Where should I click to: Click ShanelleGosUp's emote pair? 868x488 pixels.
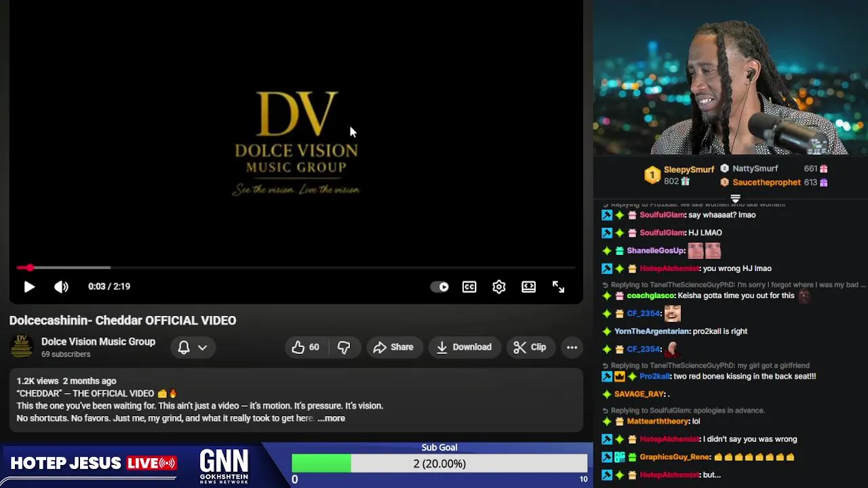(705, 251)
